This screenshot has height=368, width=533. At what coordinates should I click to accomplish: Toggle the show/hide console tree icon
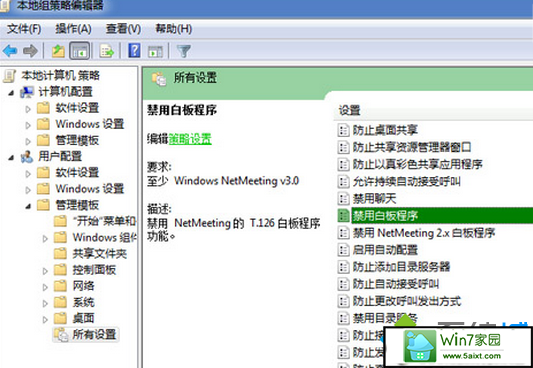pos(80,51)
